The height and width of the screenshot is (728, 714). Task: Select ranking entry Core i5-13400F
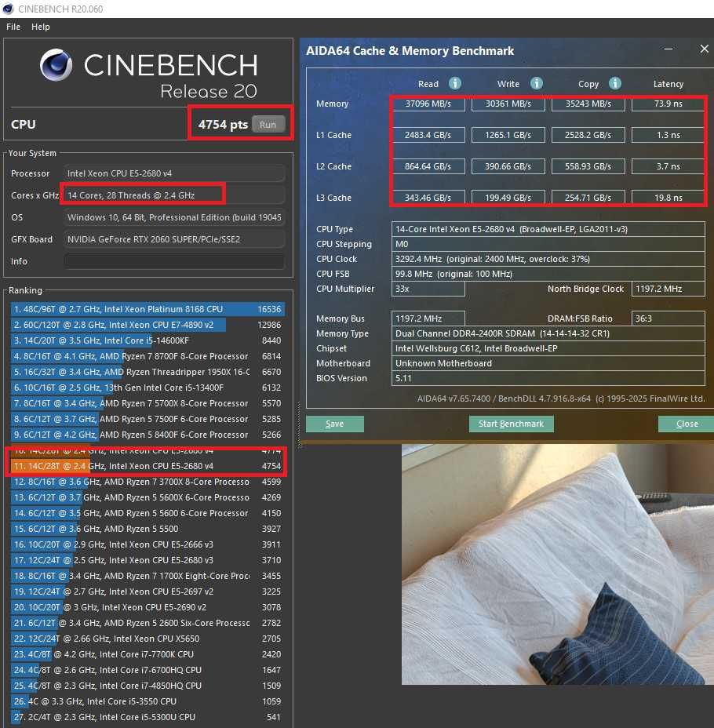tap(148, 388)
